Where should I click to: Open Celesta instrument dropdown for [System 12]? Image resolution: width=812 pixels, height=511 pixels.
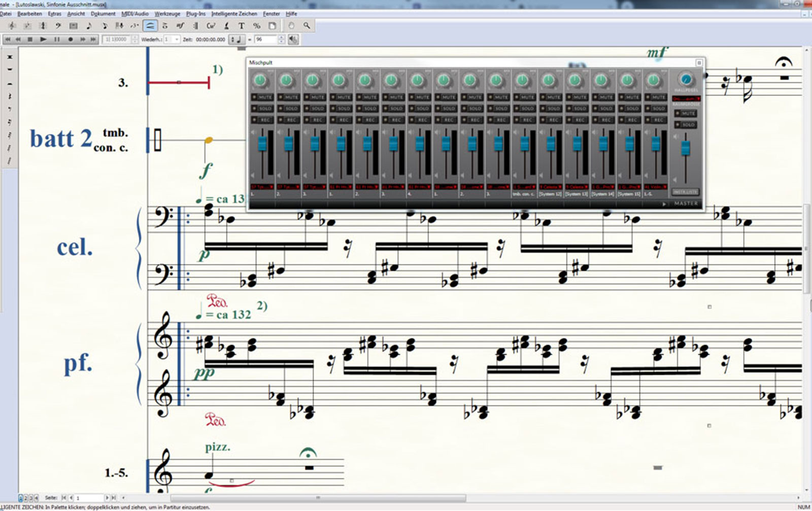pos(551,187)
